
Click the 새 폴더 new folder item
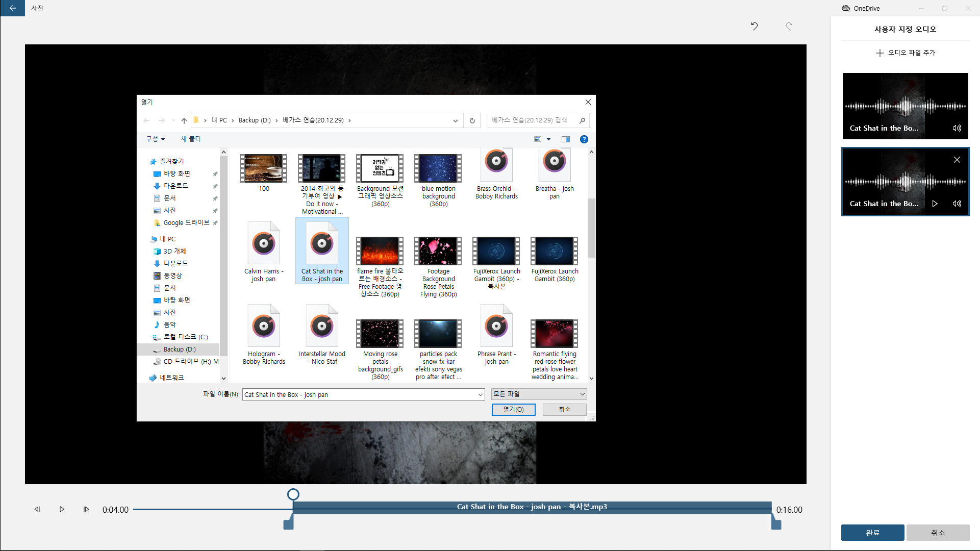(190, 139)
